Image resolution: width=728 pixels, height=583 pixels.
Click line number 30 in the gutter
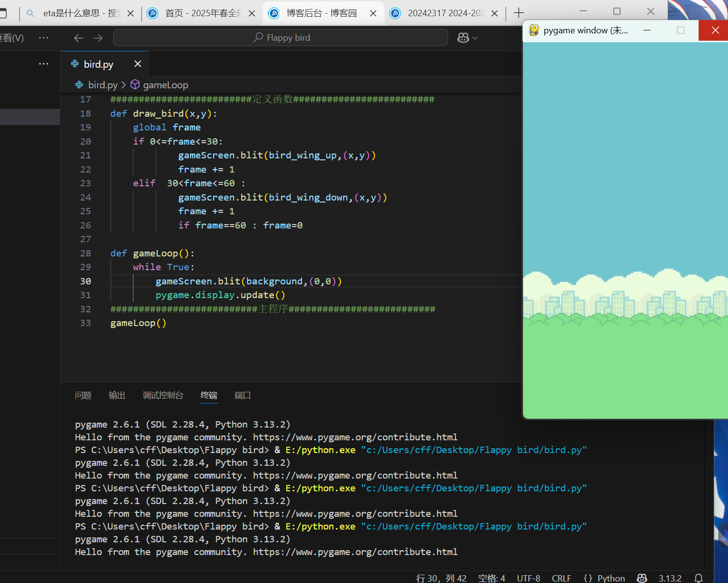[x=86, y=281]
